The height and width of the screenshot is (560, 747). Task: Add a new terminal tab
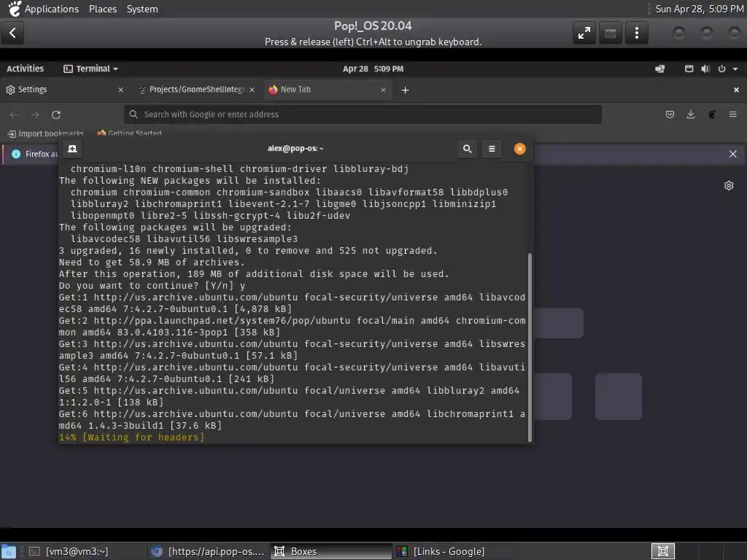[x=72, y=149]
